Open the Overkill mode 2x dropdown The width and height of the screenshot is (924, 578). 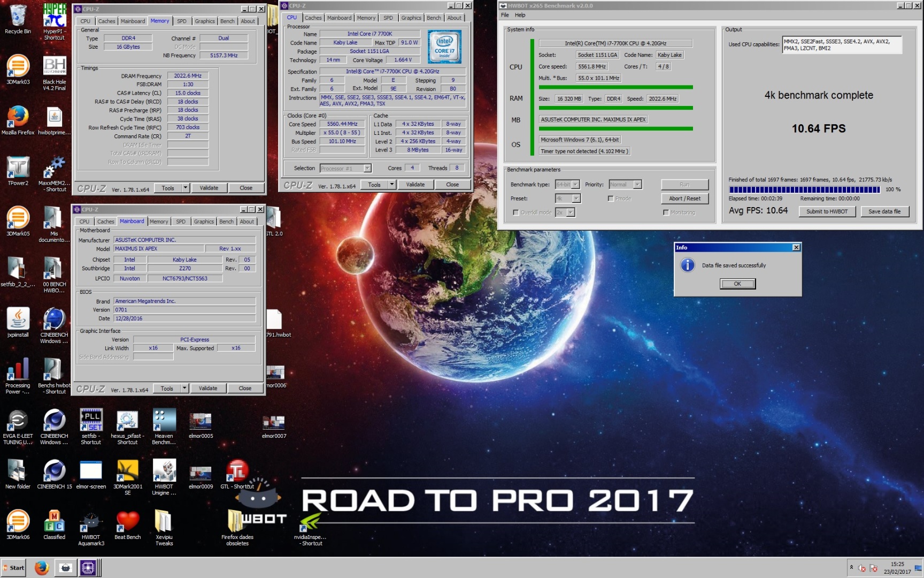click(571, 212)
